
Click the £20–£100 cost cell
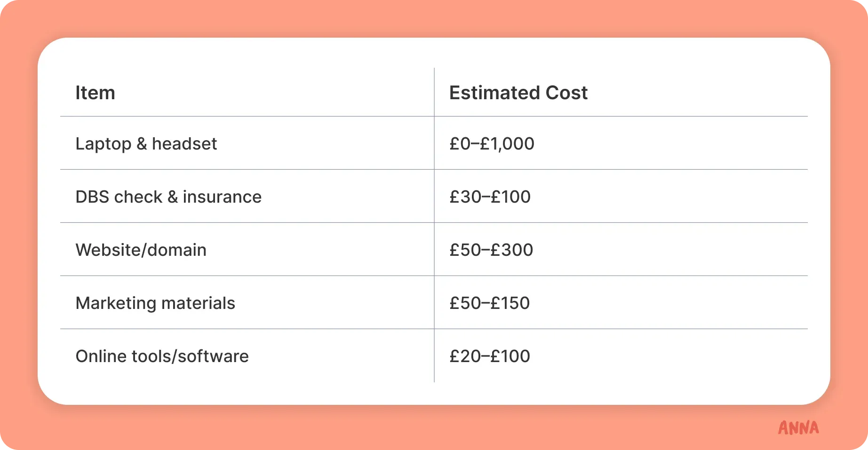[490, 356]
